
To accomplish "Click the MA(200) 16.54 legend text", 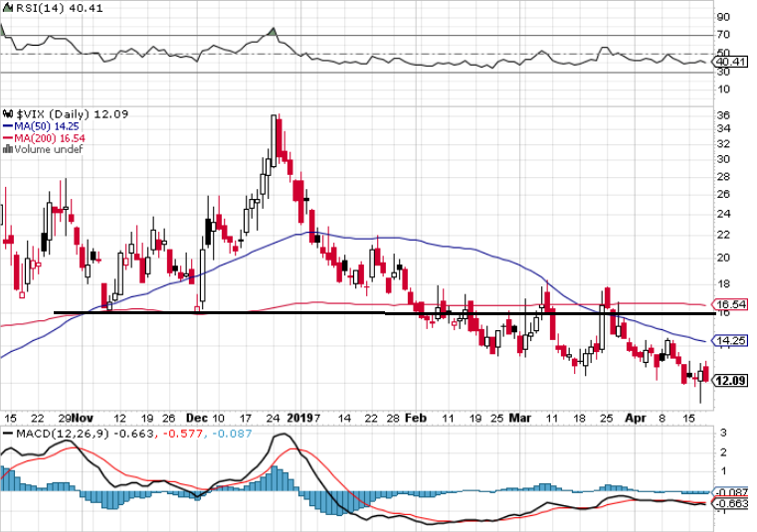I will tap(50, 138).
